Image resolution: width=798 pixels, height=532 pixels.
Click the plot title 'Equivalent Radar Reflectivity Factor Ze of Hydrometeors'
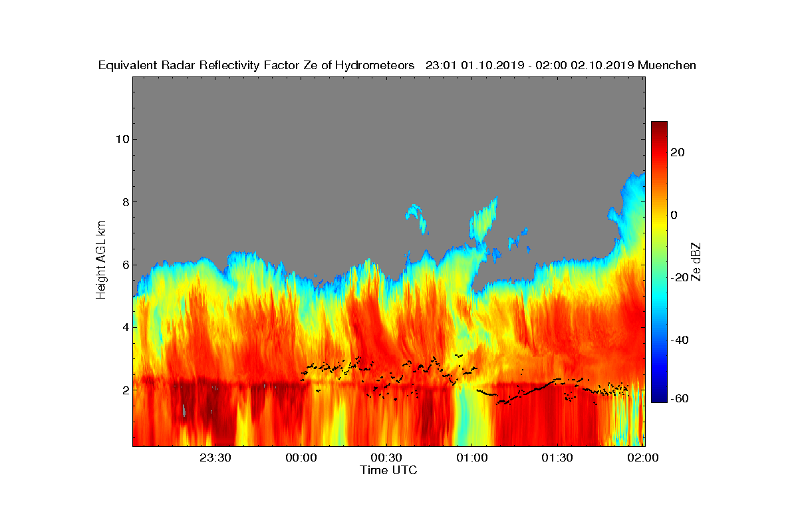(x=257, y=65)
